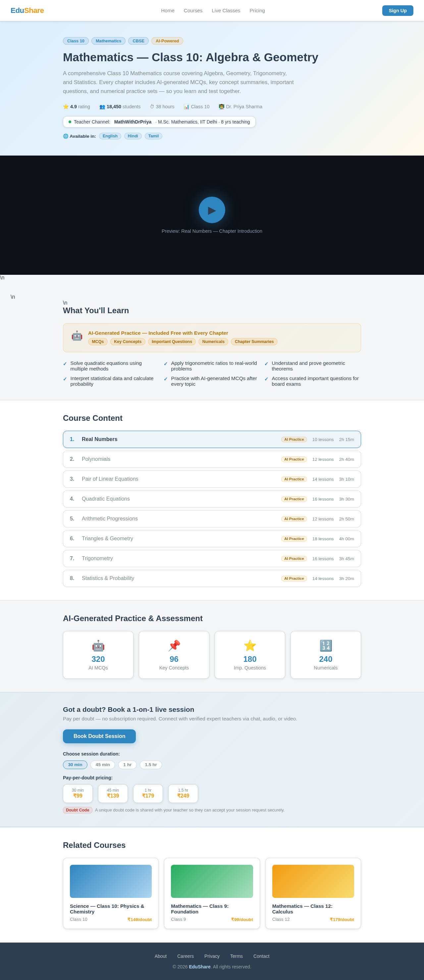424x980 pixels.
Task: Select the Numericals chip
Action: coord(213,342)
